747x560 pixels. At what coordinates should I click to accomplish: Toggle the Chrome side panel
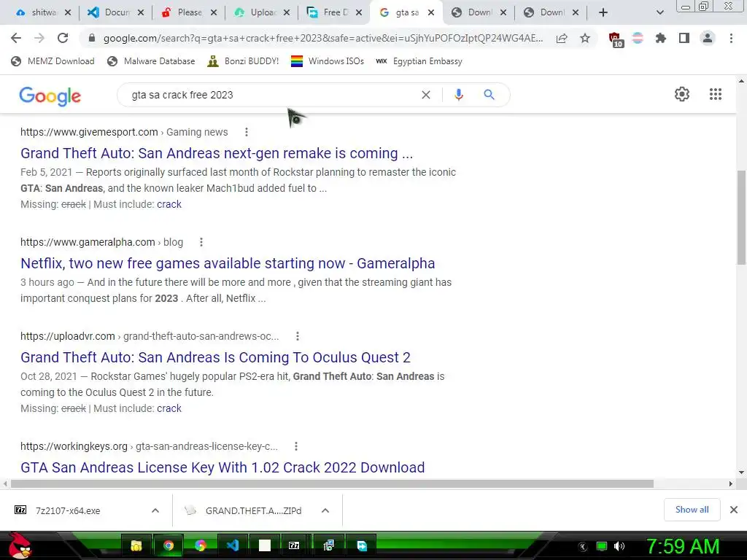point(684,38)
